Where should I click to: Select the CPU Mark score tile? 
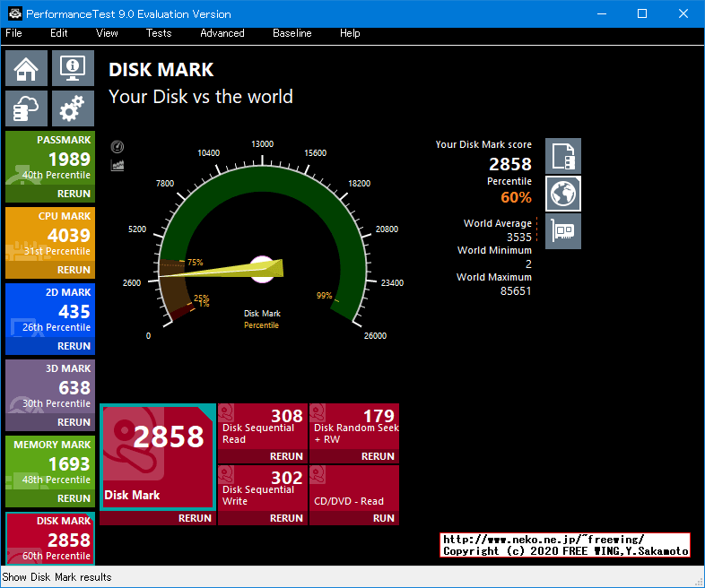point(49,235)
